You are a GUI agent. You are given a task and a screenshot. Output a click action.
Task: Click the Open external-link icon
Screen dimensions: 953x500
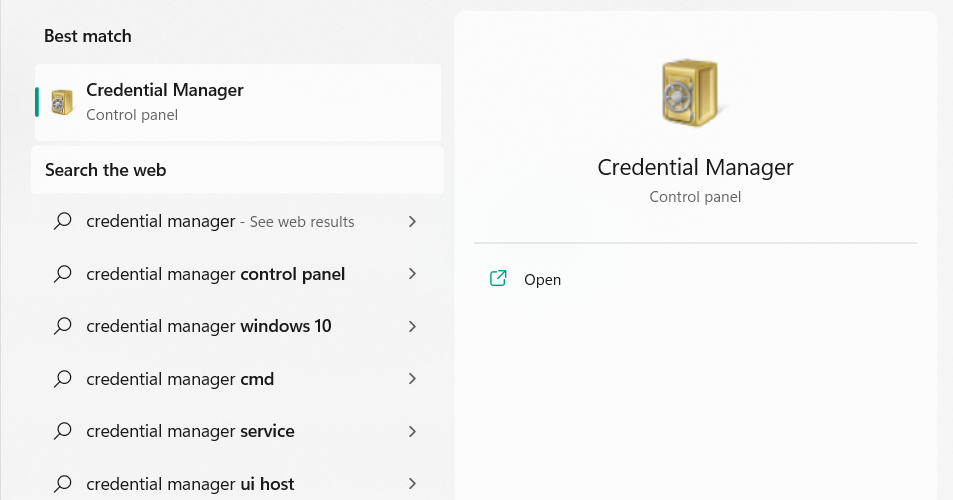point(498,279)
